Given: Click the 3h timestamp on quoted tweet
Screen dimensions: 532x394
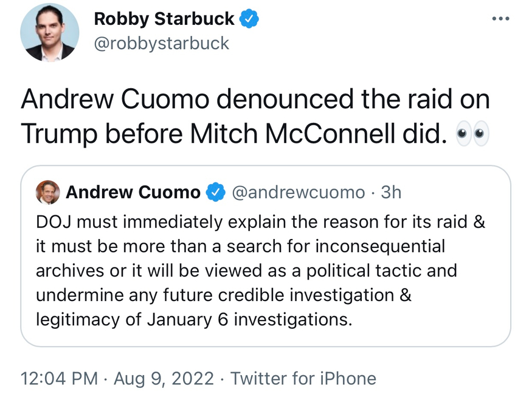Looking at the screenshot, I should tap(391, 193).
